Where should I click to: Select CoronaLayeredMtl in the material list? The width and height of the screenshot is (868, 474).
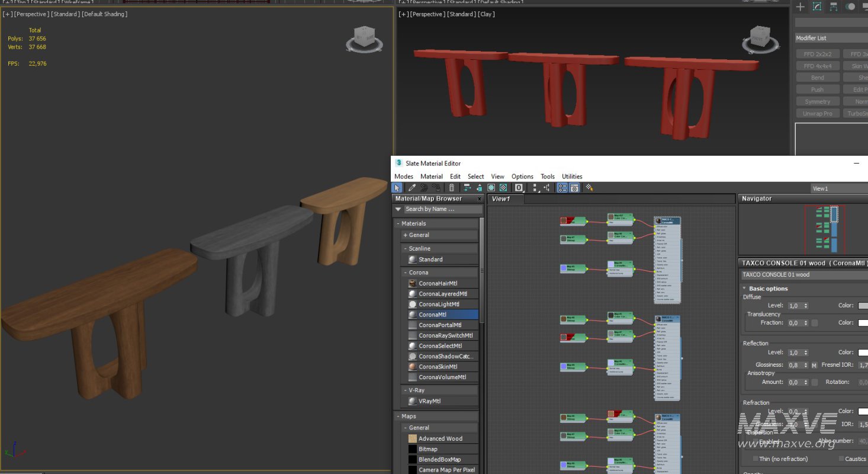point(442,294)
